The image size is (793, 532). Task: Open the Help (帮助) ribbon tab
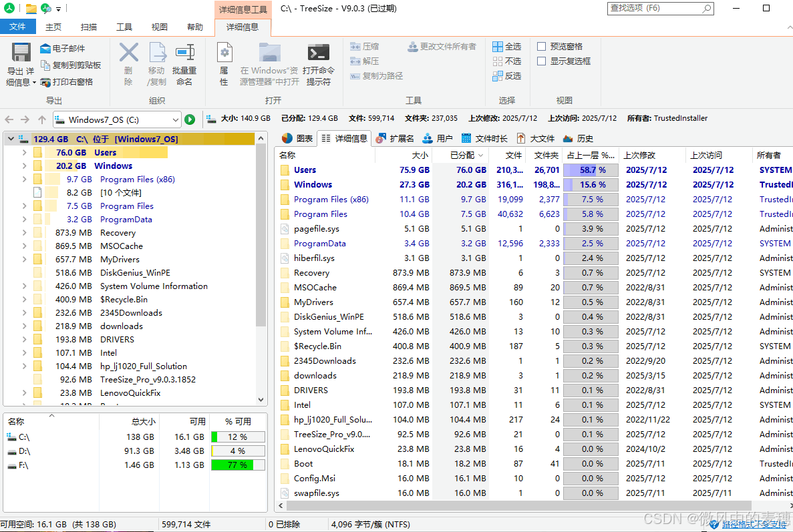(x=194, y=27)
